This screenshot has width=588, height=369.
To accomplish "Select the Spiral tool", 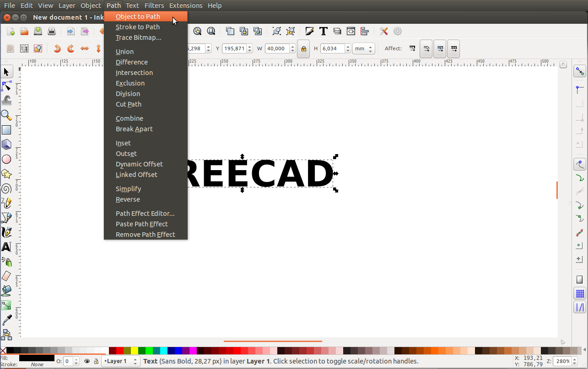I will [x=6, y=188].
